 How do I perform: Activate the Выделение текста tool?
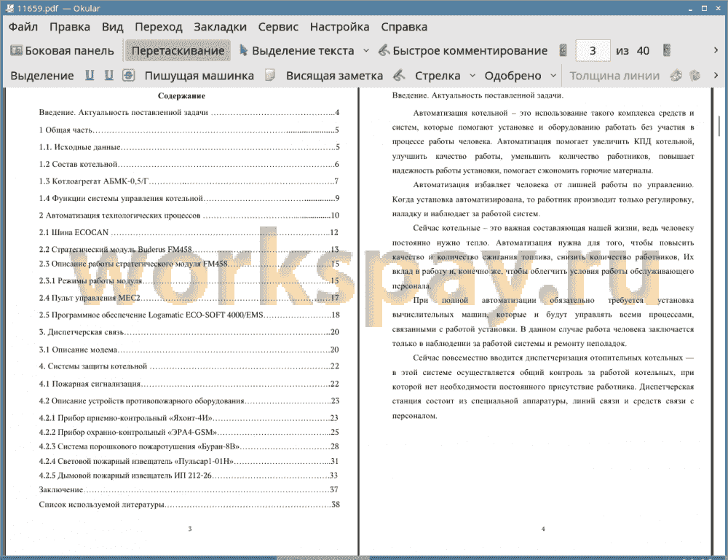[297, 51]
